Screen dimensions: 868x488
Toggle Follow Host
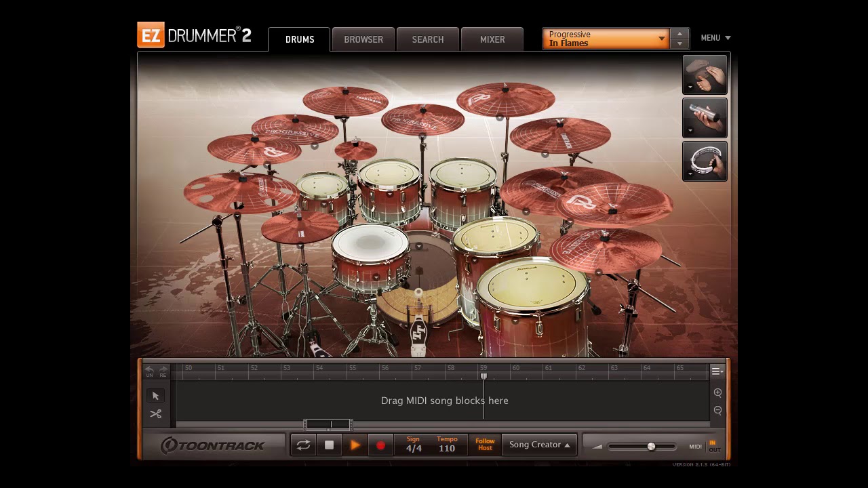(485, 445)
